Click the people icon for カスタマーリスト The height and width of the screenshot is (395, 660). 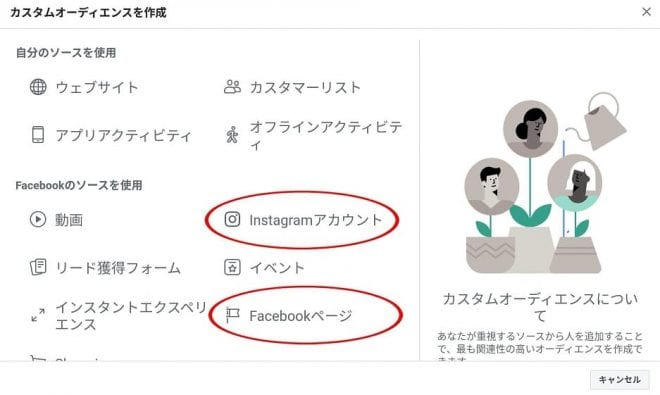point(232,87)
